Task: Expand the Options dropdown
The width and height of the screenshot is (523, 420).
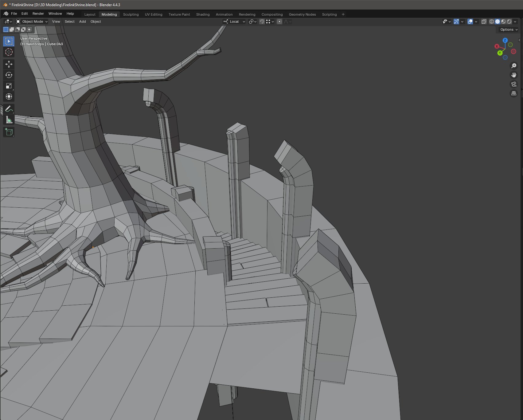Action: [509, 29]
